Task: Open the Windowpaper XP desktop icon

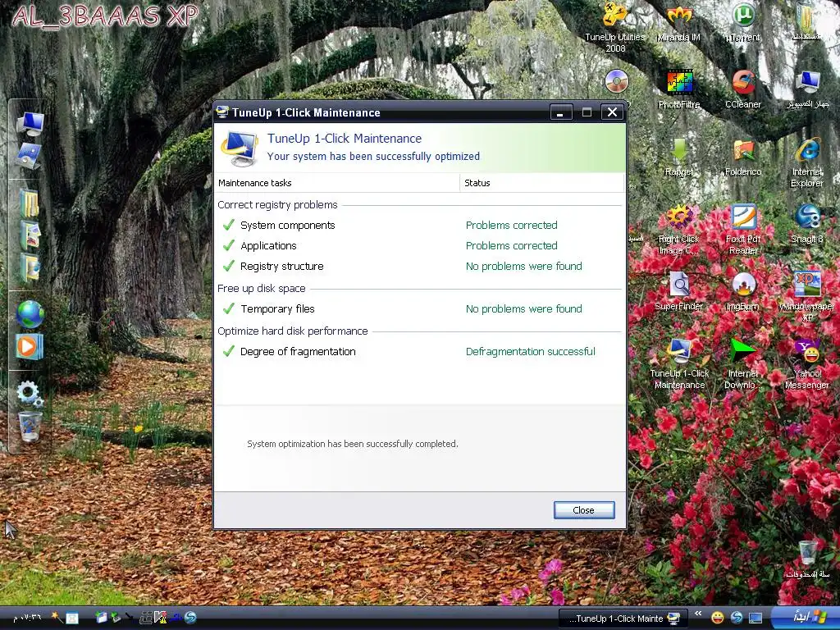Action: click(x=807, y=297)
